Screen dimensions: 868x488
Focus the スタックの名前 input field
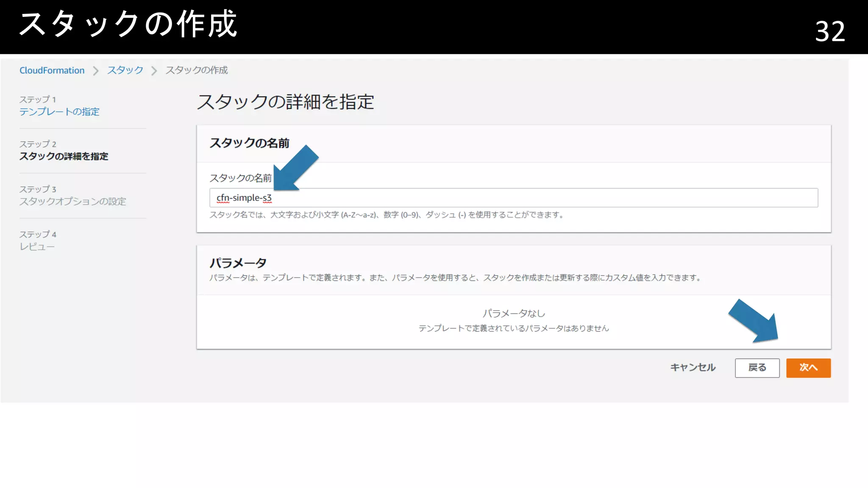pyautogui.click(x=514, y=198)
